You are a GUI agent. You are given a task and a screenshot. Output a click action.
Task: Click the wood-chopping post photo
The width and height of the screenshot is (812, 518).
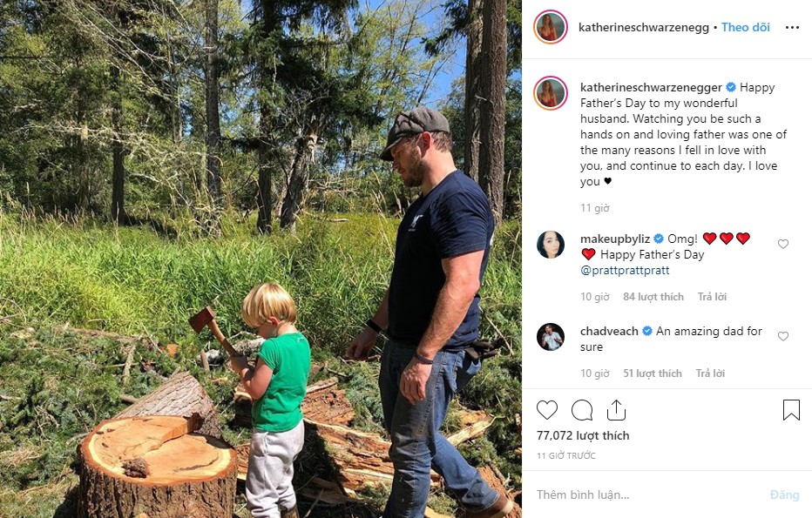pyautogui.click(x=261, y=259)
